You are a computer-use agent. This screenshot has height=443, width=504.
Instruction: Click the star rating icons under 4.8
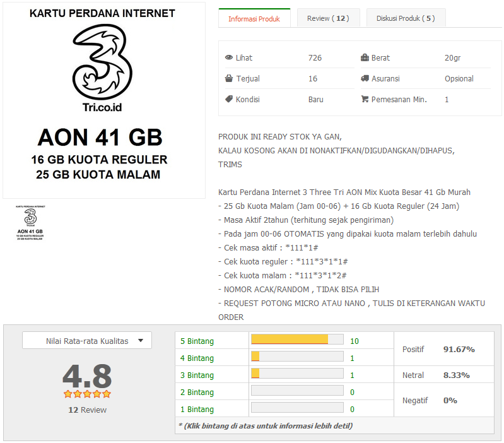click(x=87, y=394)
